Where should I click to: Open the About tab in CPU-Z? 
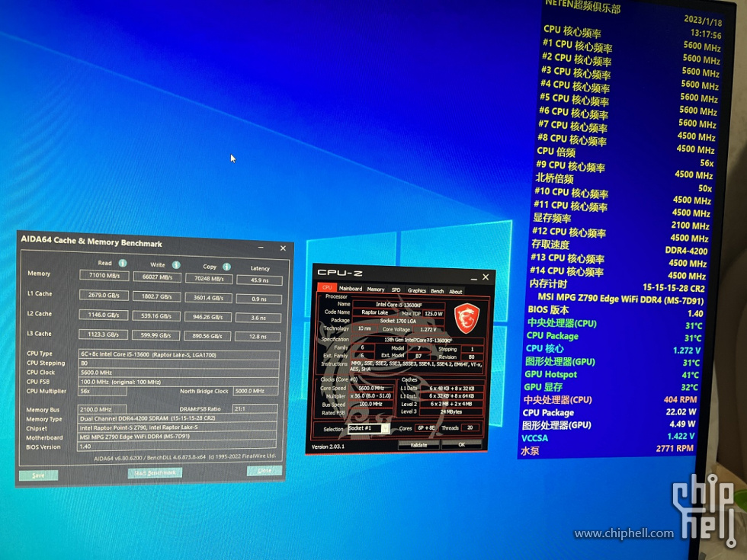pyautogui.click(x=456, y=291)
